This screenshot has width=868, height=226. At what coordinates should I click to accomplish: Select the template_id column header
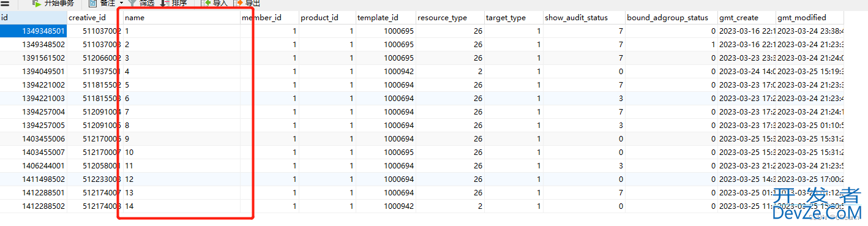(385, 18)
